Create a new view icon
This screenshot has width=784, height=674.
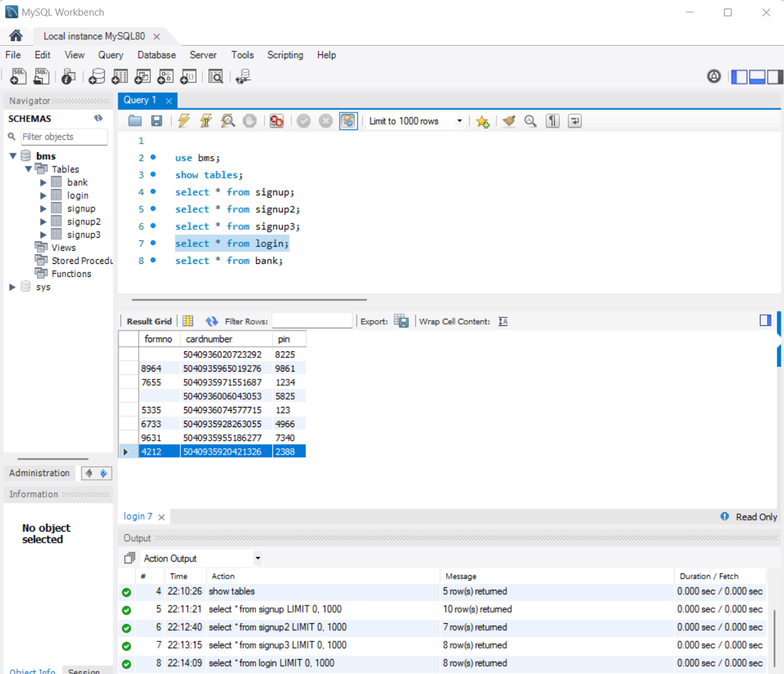[142, 76]
